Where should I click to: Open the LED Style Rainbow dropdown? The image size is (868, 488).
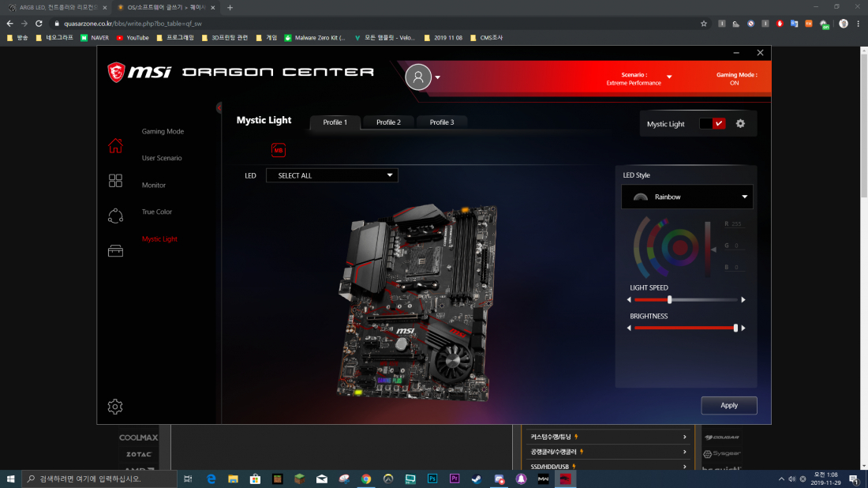click(687, 197)
